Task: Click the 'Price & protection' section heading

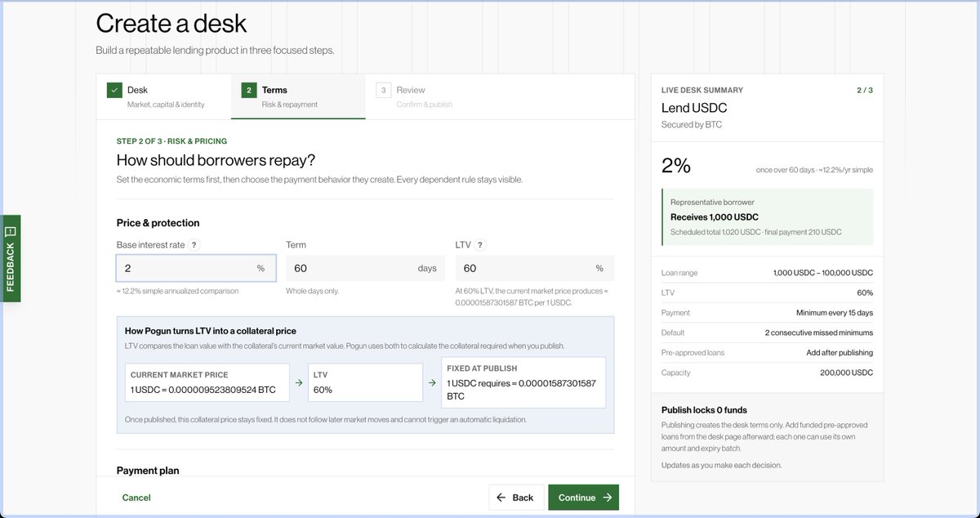Action: coord(158,223)
